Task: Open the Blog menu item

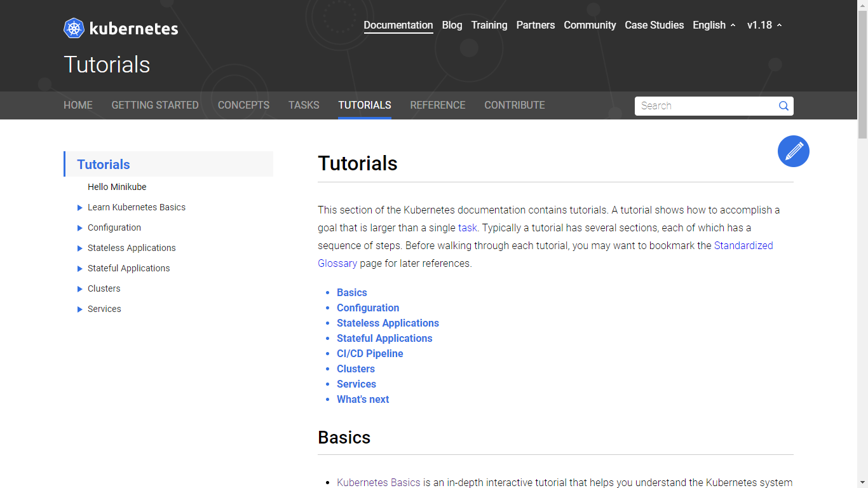Action: (x=452, y=25)
